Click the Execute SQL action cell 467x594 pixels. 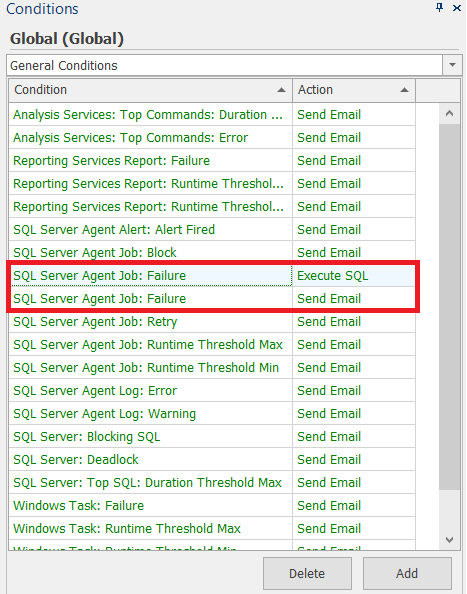point(354,276)
